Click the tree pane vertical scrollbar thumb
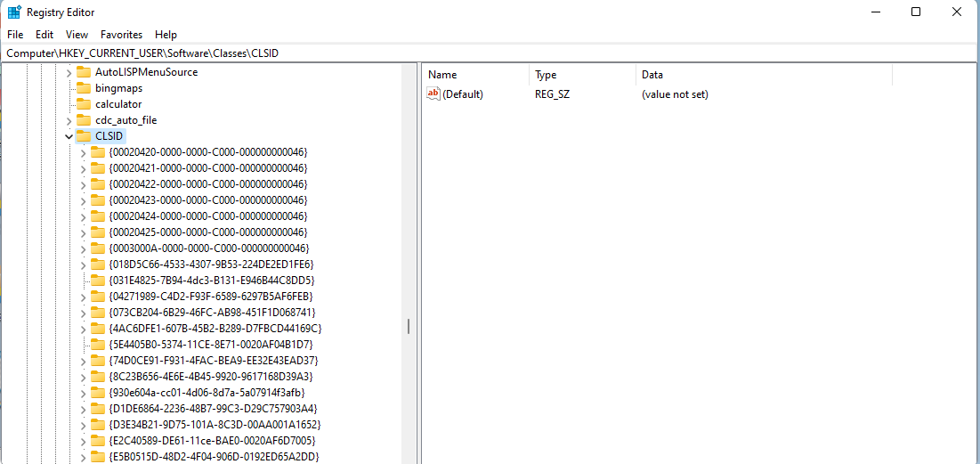This screenshot has height=464, width=980. (x=409, y=327)
